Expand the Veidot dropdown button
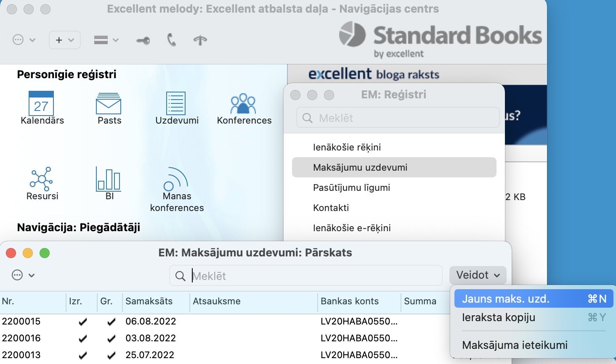Viewport: 616px width, 364px height. click(478, 275)
